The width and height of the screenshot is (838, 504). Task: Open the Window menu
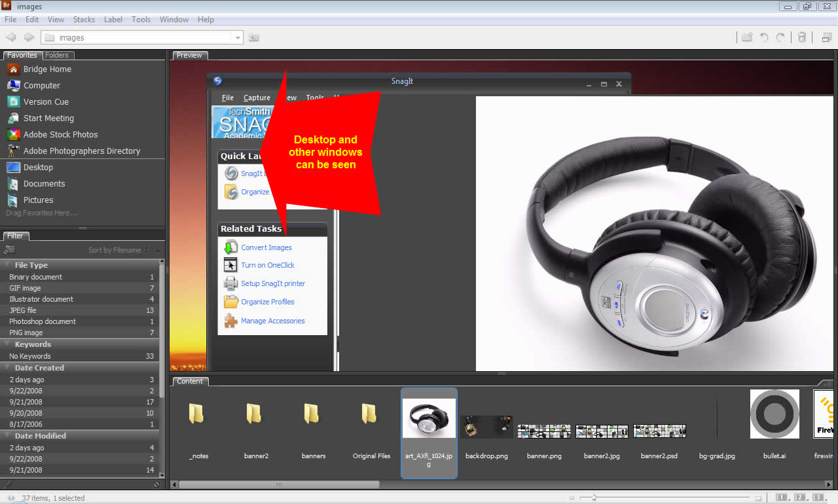click(174, 20)
